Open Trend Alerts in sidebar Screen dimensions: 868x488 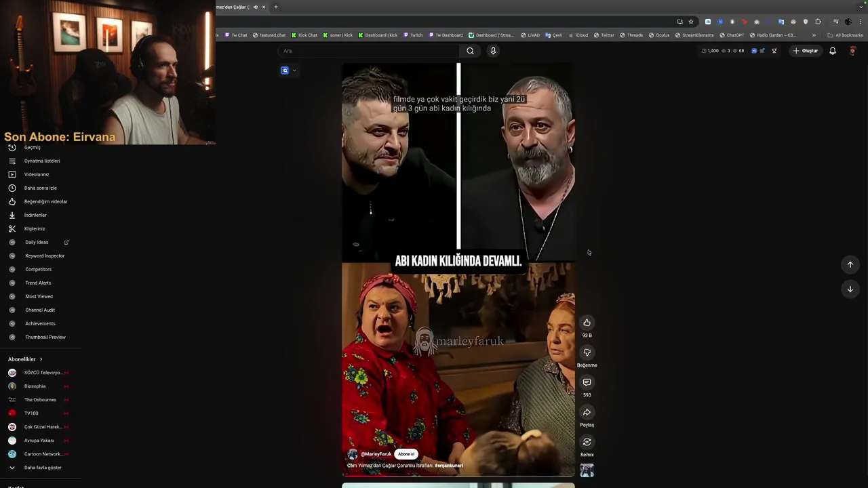pyautogui.click(x=38, y=283)
